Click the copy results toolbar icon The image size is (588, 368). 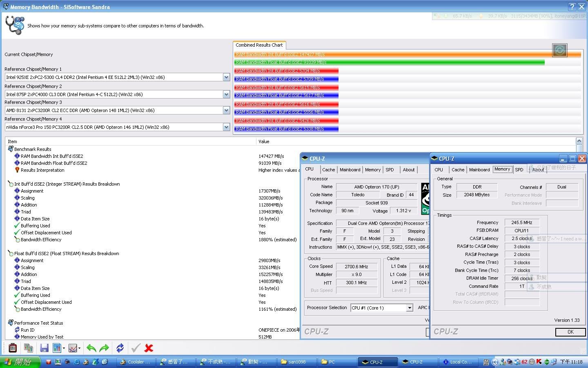tap(28, 348)
